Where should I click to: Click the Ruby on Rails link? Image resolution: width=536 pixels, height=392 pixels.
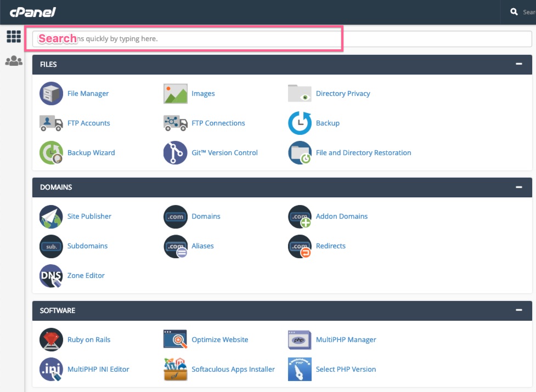[x=89, y=340]
